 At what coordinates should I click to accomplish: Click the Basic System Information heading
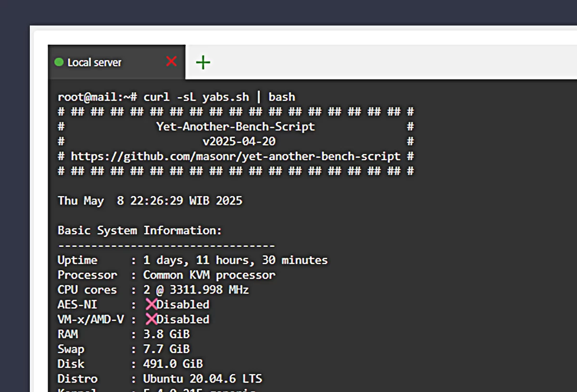[x=139, y=230]
